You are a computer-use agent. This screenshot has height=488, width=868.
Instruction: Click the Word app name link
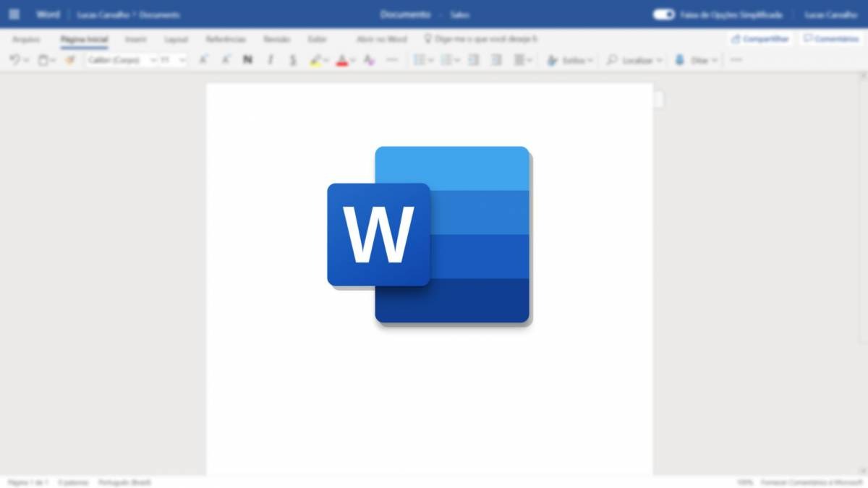(48, 14)
